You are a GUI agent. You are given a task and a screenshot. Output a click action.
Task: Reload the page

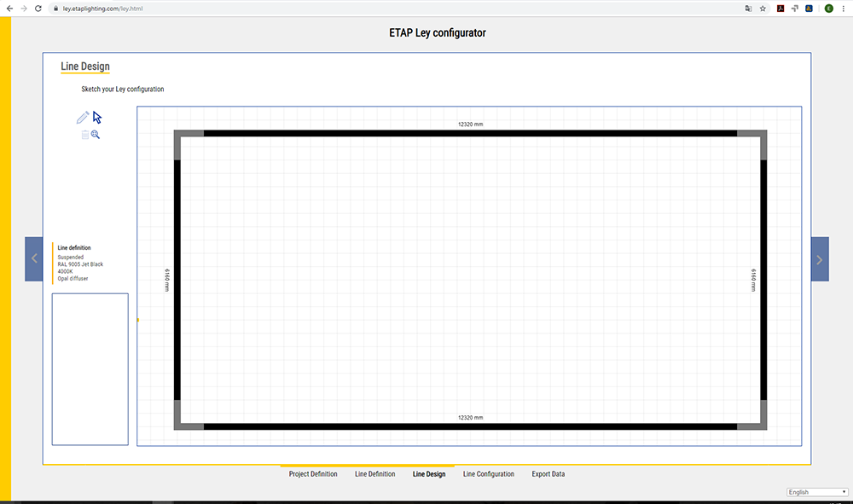(38, 9)
